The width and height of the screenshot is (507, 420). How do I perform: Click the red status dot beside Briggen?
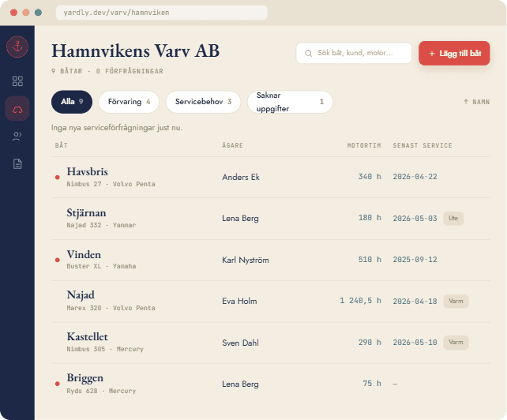pyautogui.click(x=57, y=384)
